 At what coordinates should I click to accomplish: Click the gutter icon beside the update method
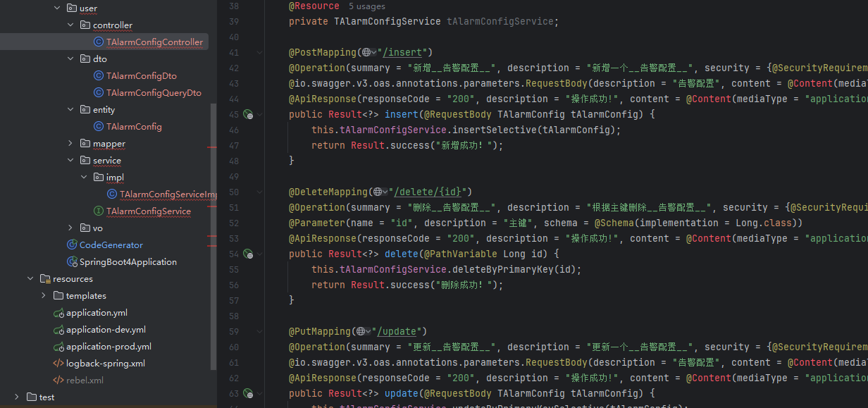[x=248, y=393]
